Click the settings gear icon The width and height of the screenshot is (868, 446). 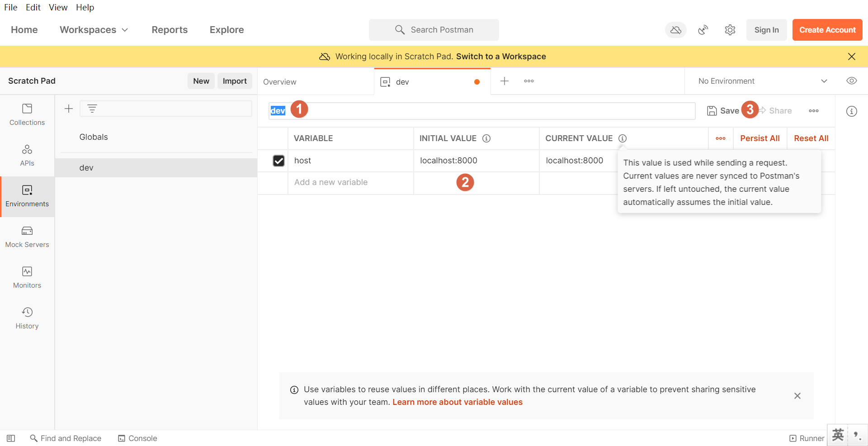730,30
